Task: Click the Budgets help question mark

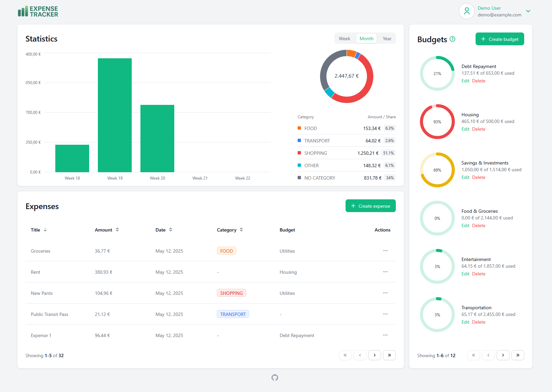Action: 453,39
